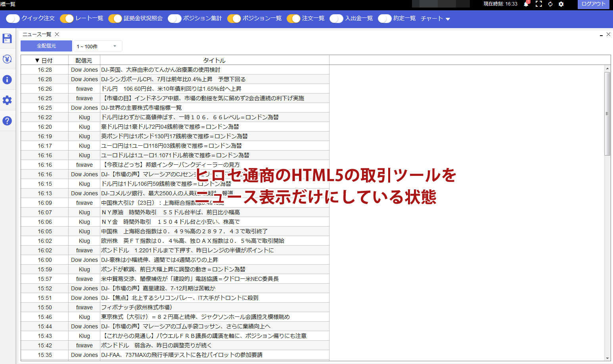Click the 配信元 column header
This screenshot has width=613, height=364.
pos(84,60)
